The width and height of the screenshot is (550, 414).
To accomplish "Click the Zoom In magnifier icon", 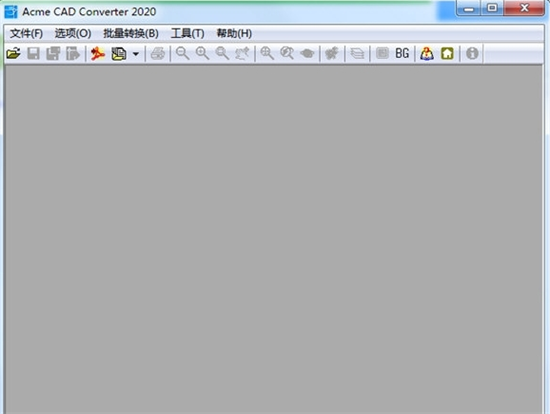I will point(202,54).
